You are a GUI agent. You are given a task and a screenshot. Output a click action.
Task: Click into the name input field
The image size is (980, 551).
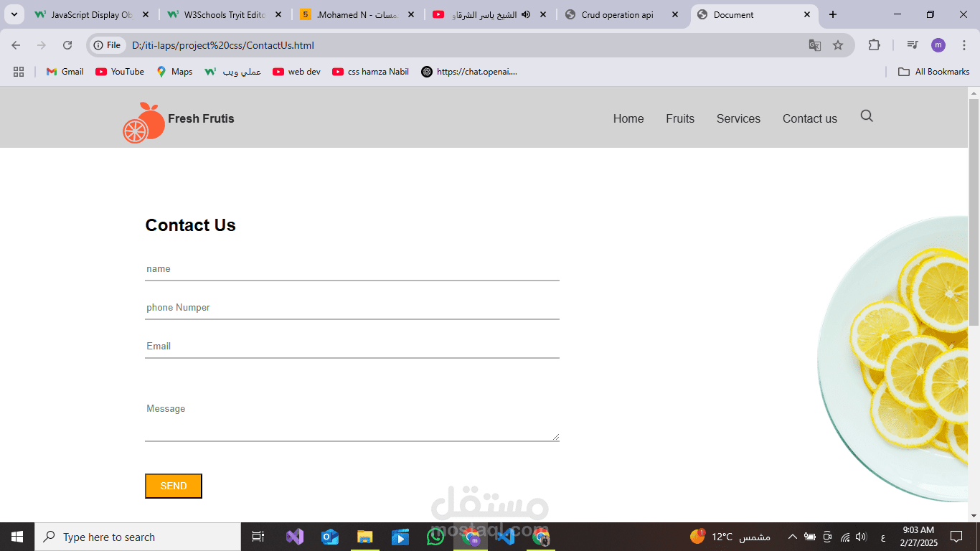coord(352,269)
